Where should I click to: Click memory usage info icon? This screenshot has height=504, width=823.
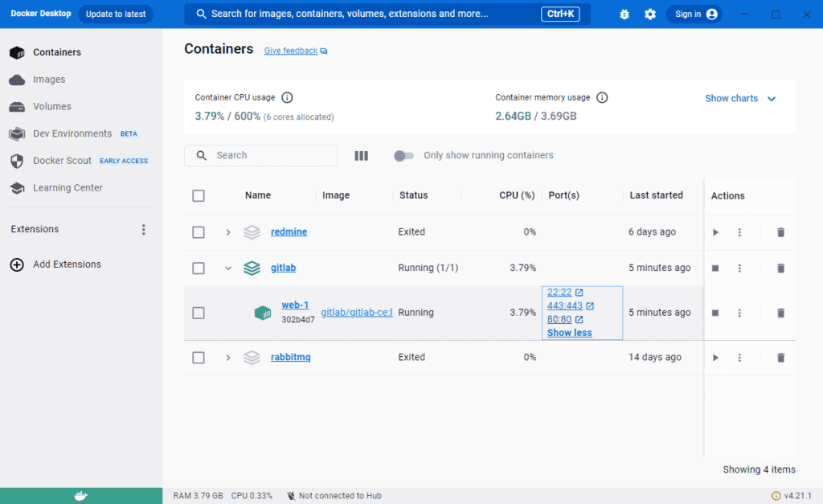point(602,97)
